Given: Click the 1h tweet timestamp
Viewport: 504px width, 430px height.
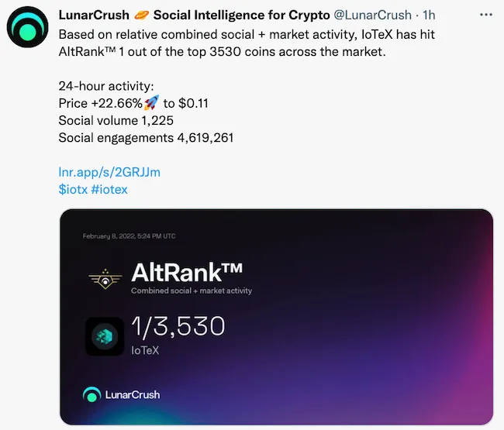Looking at the screenshot, I should 429,15.
